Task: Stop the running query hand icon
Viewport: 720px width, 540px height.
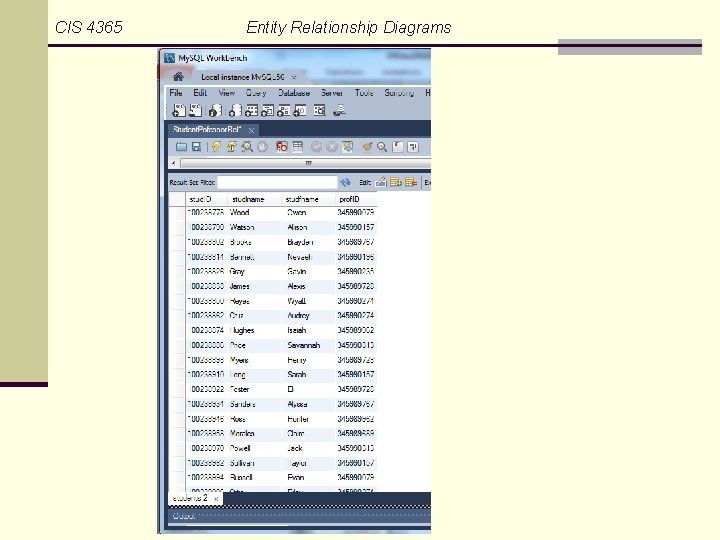Action: coord(262,147)
